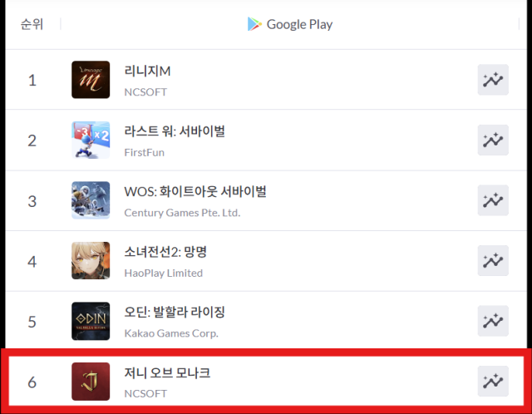The height and width of the screenshot is (414, 532).
Task: Select the Girls Frontline 2 app thumbnail
Action: click(91, 260)
